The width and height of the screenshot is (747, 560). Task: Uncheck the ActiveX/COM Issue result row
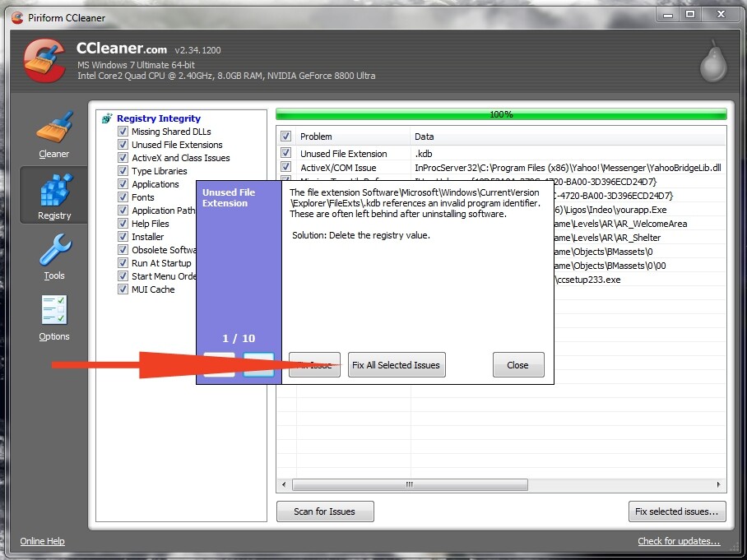click(x=285, y=167)
